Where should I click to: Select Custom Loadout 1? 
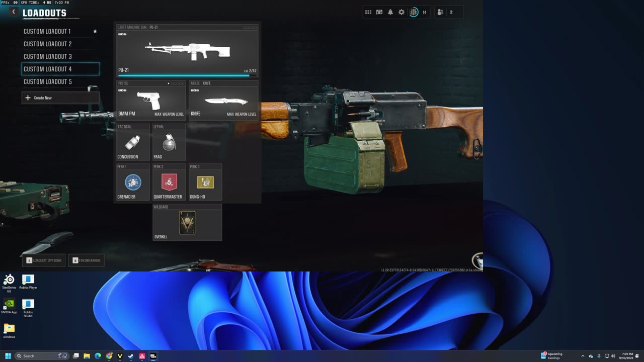(60, 31)
